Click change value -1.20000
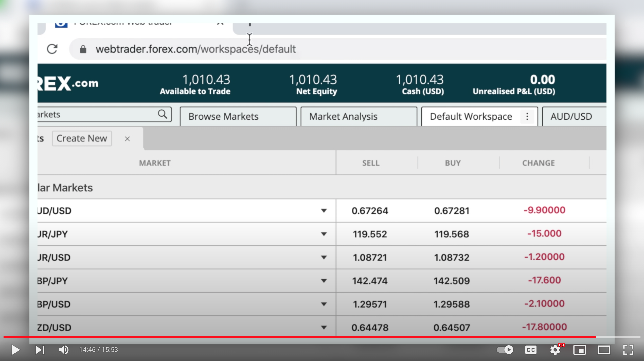This screenshot has width=644, height=361. click(x=545, y=257)
